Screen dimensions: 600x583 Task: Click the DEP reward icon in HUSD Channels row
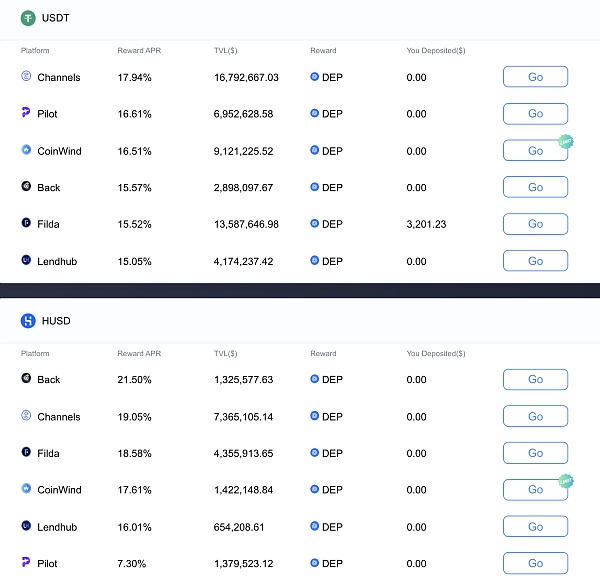pyautogui.click(x=315, y=416)
